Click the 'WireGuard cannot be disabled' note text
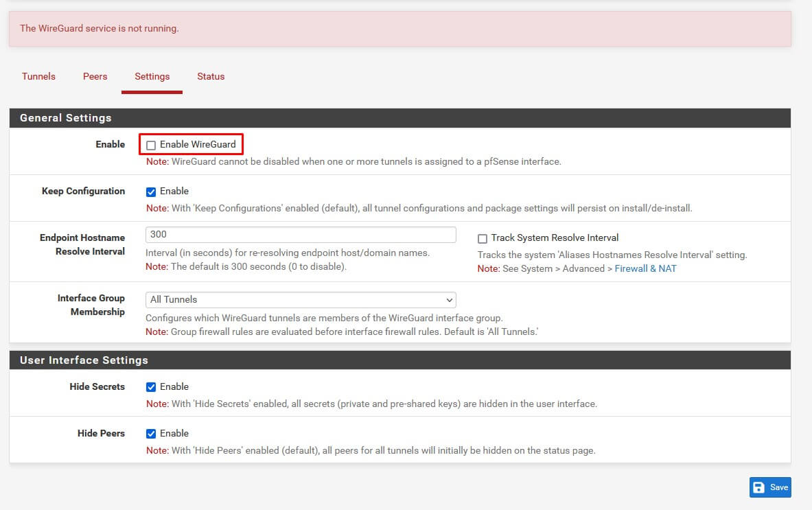This screenshot has width=812, height=510. point(353,161)
